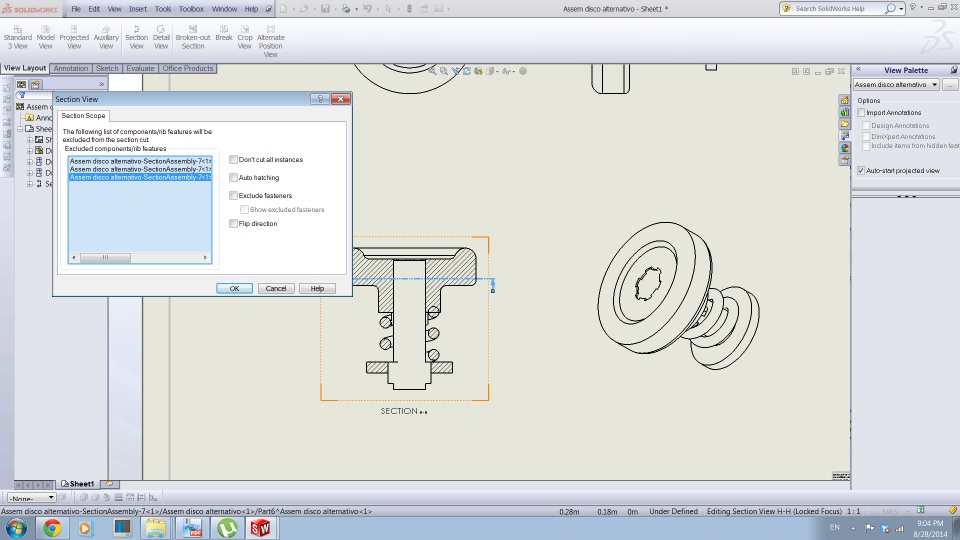
Task: Open the search options dropdown arrow
Action: coord(901,9)
